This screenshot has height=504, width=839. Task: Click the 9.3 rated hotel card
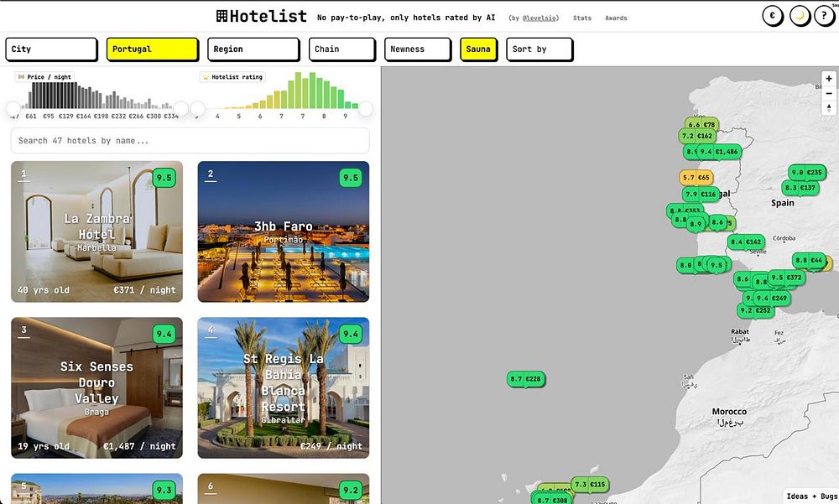click(96, 488)
